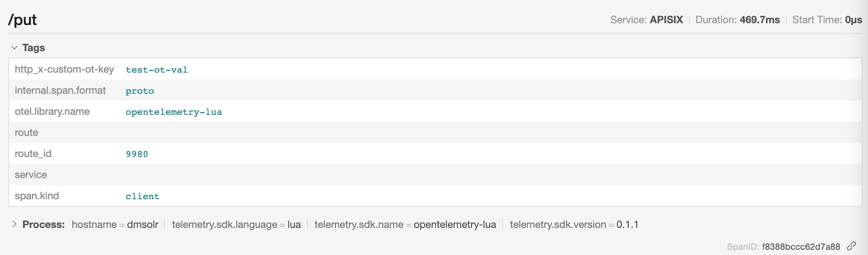Click the hostname dmsolr process tag

click(x=115, y=225)
